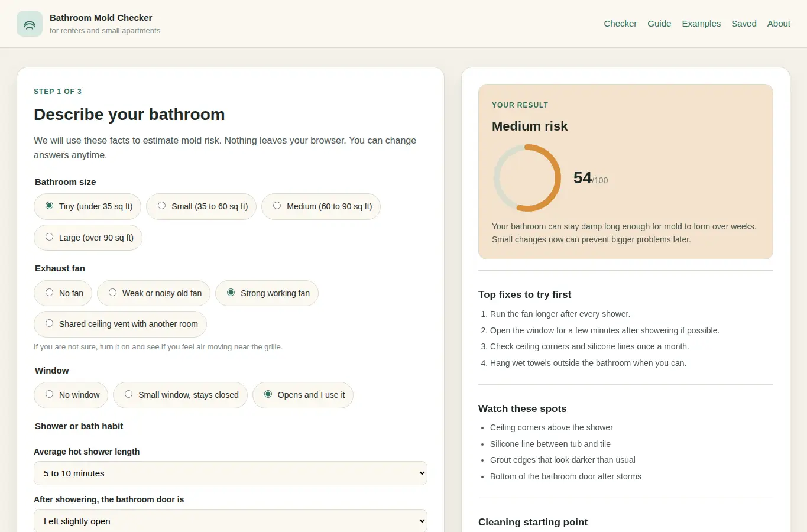Select Strong working fan option
The width and height of the screenshot is (807, 532).
(x=267, y=293)
